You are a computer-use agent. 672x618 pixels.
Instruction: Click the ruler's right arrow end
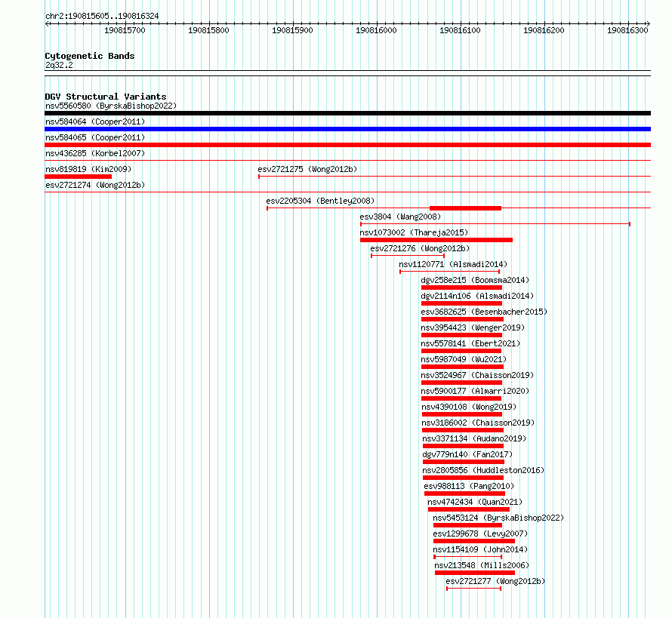[649, 24]
